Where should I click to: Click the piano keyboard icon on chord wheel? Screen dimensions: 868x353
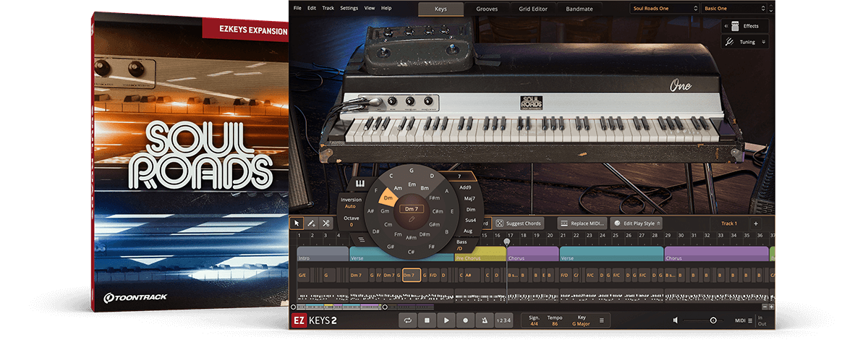[x=359, y=183]
